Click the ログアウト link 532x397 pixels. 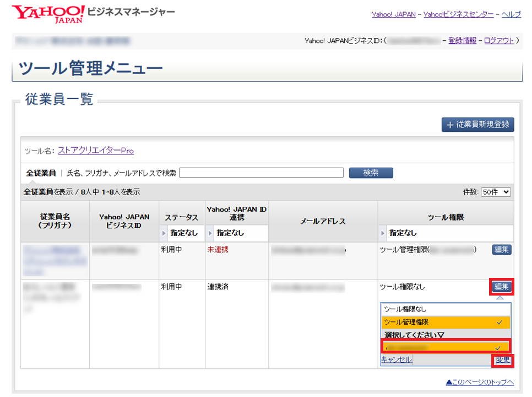[x=499, y=40]
